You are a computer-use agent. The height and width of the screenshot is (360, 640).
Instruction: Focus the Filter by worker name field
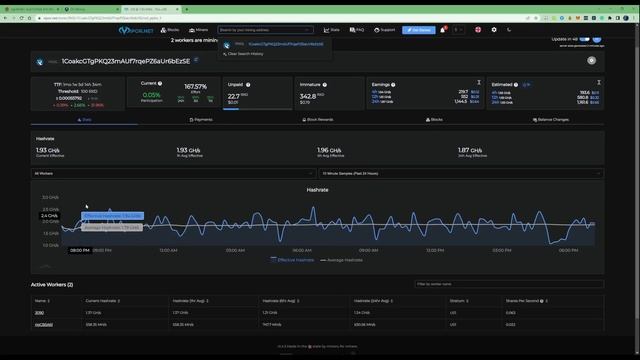(x=509, y=284)
